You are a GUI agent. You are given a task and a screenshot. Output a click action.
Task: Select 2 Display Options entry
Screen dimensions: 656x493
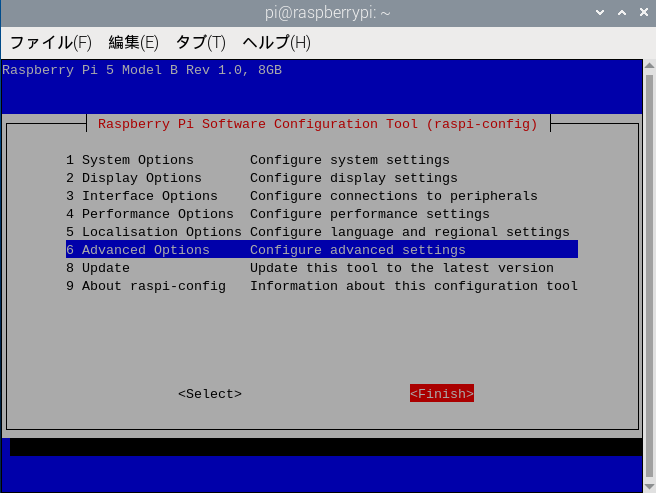[322, 178]
